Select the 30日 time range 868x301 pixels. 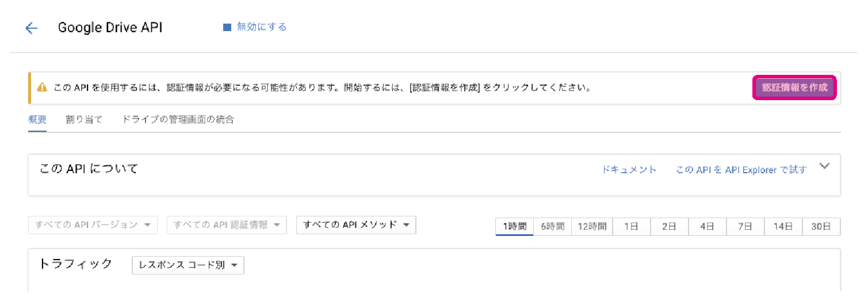coord(821,227)
